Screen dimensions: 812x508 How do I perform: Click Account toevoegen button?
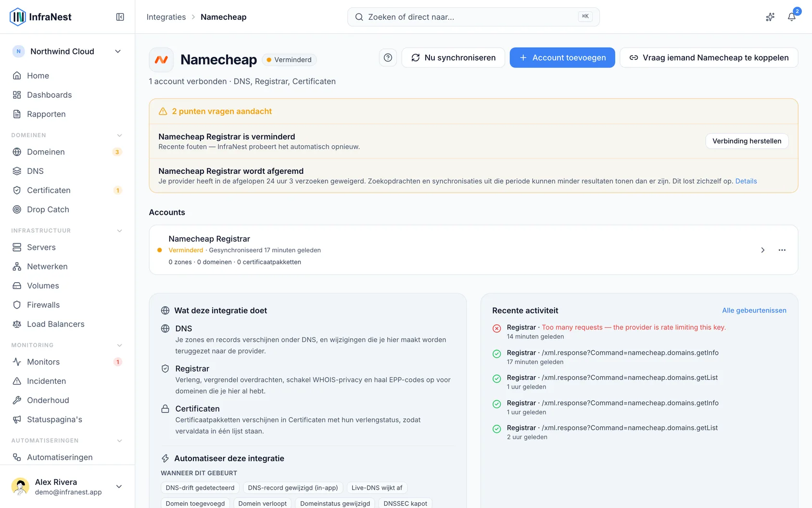pos(562,58)
